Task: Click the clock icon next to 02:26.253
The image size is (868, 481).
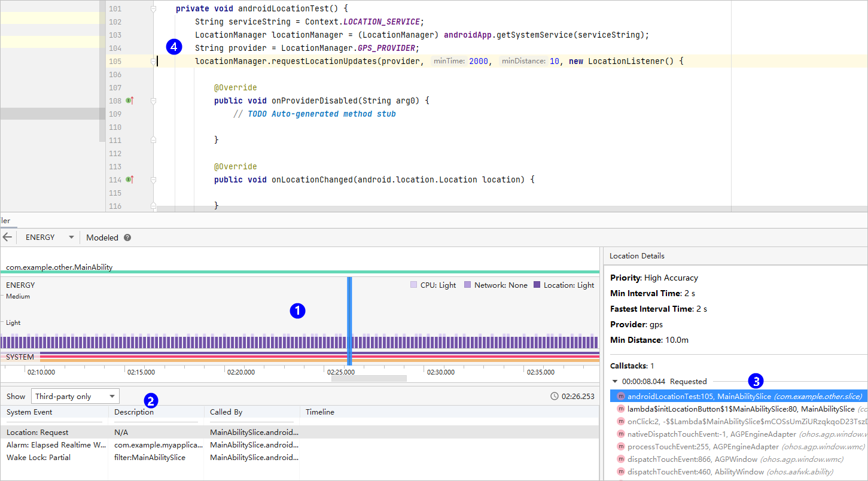Action: point(555,396)
